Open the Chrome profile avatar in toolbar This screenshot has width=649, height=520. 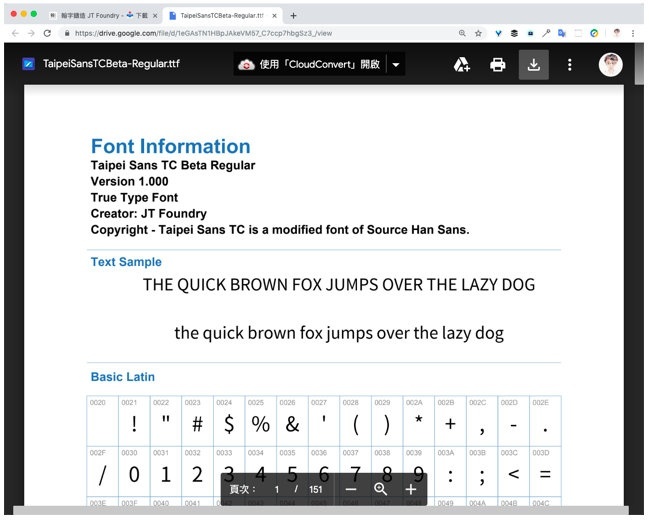[x=617, y=33]
